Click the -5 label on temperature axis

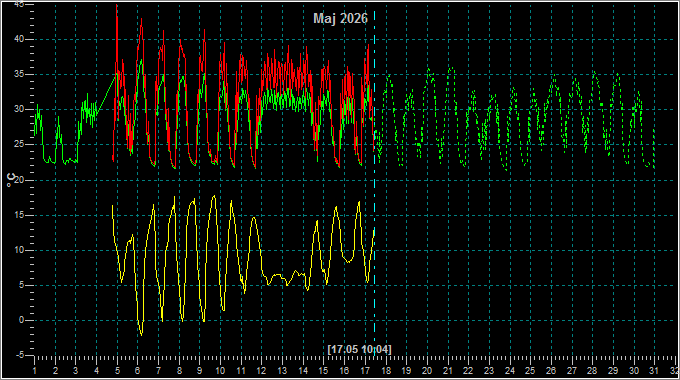click(20, 356)
